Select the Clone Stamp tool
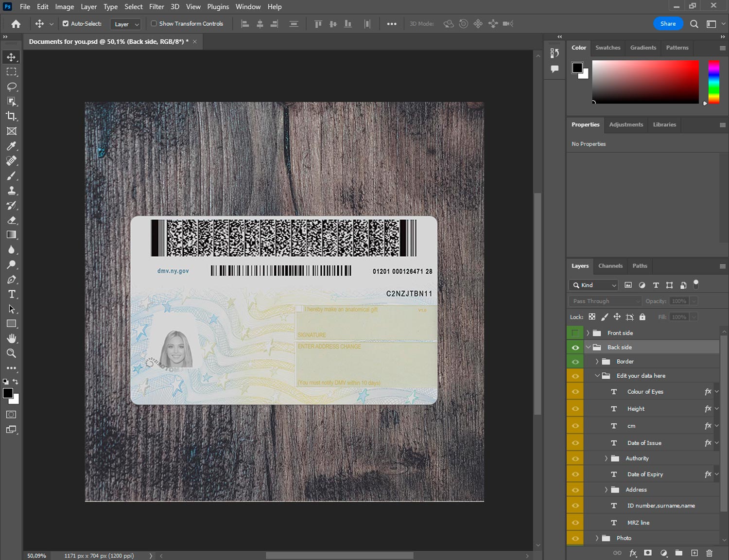This screenshot has height=560, width=729. (12, 191)
